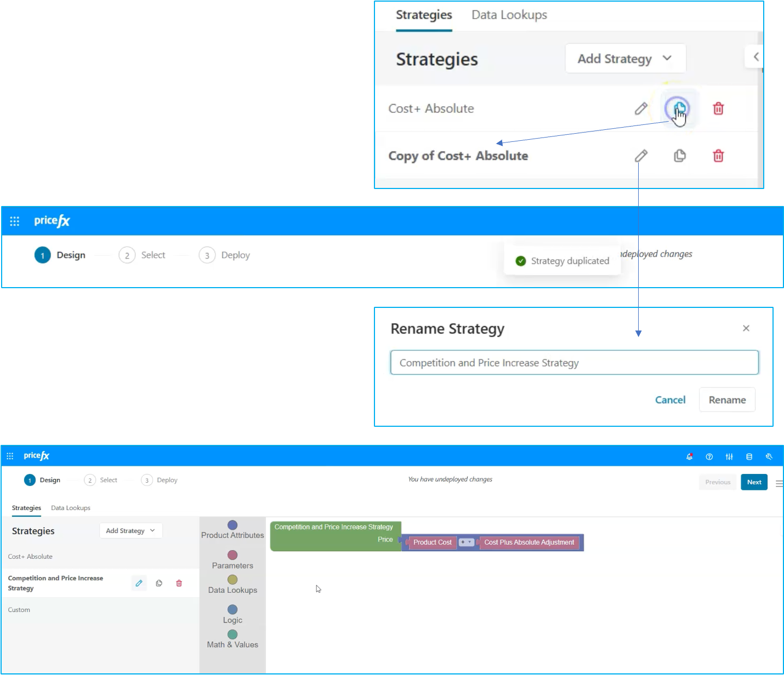Open the help question mark icon

tap(709, 456)
